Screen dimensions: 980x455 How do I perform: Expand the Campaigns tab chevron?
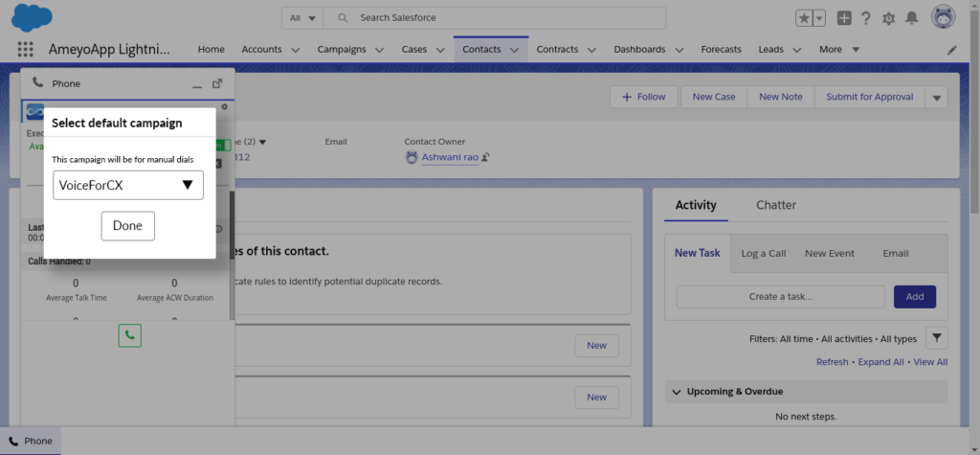pos(380,50)
